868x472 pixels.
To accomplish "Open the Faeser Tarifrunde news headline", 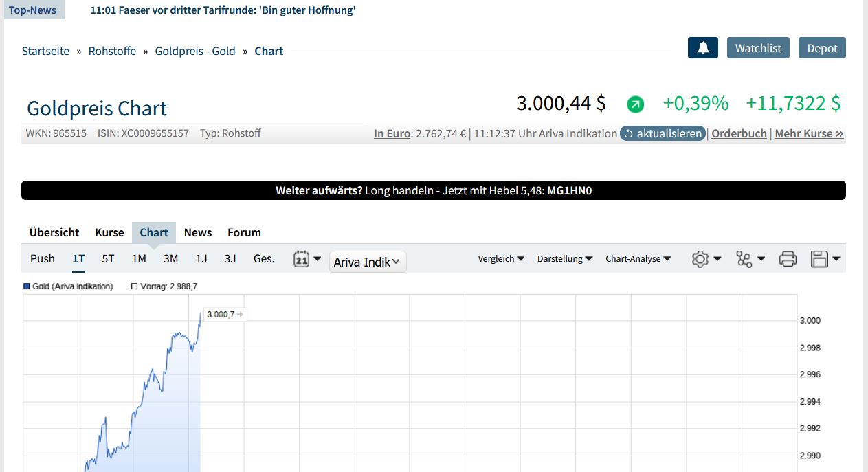I will tap(223, 10).
